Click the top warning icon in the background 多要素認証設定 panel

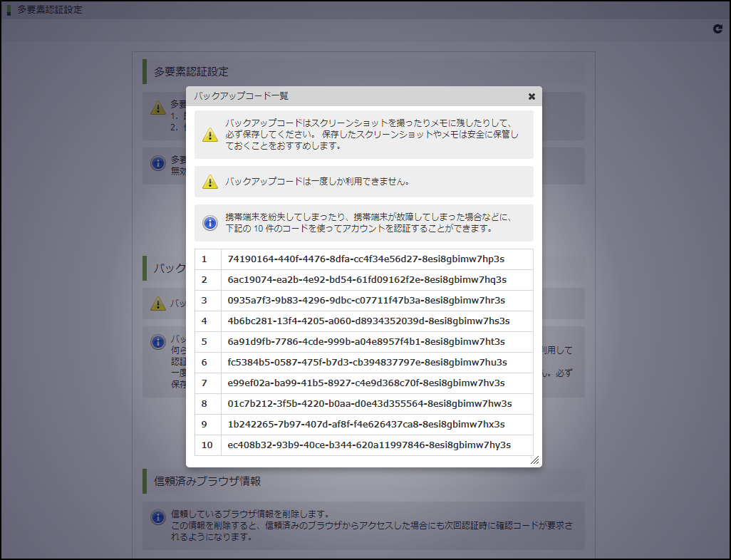158,108
